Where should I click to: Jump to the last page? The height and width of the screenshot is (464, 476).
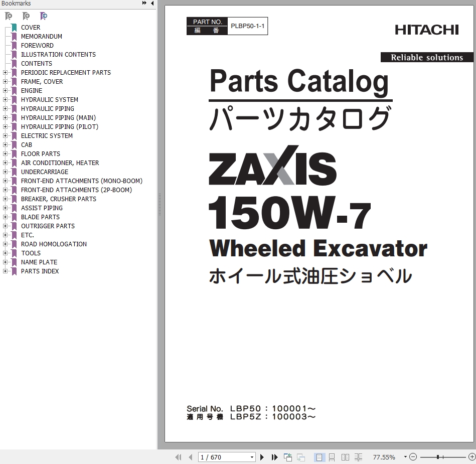(x=274, y=457)
